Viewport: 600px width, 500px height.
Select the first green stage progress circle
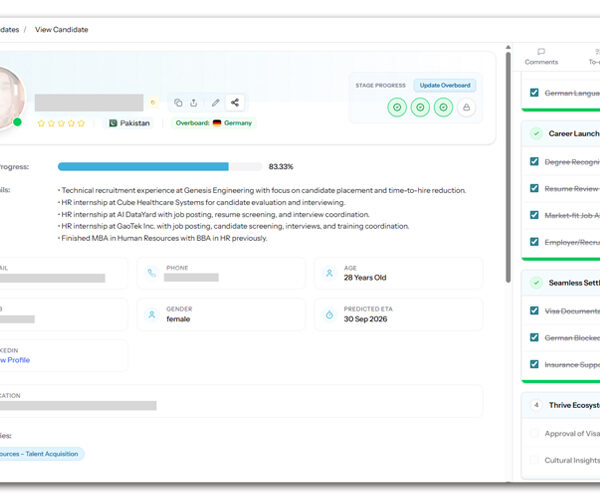click(397, 107)
